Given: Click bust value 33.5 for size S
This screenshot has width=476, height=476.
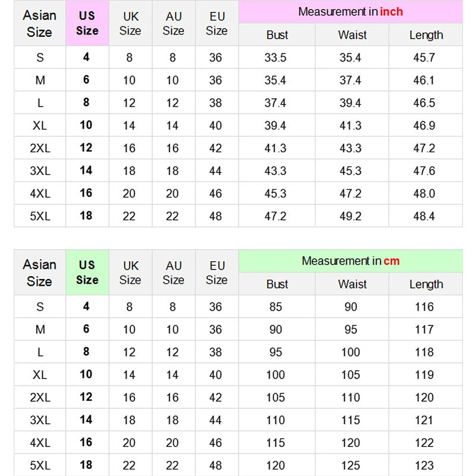Looking at the screenshot, I should pos(275,58).
